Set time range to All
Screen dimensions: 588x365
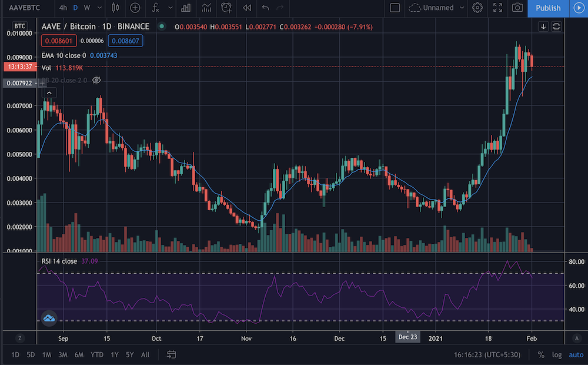[145, 354]
